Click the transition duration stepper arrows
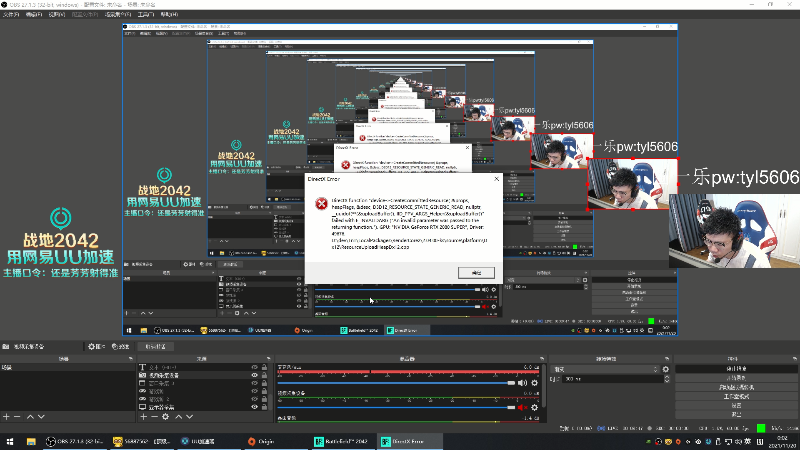This screenshot has width=800, height=450. [666, 379]
